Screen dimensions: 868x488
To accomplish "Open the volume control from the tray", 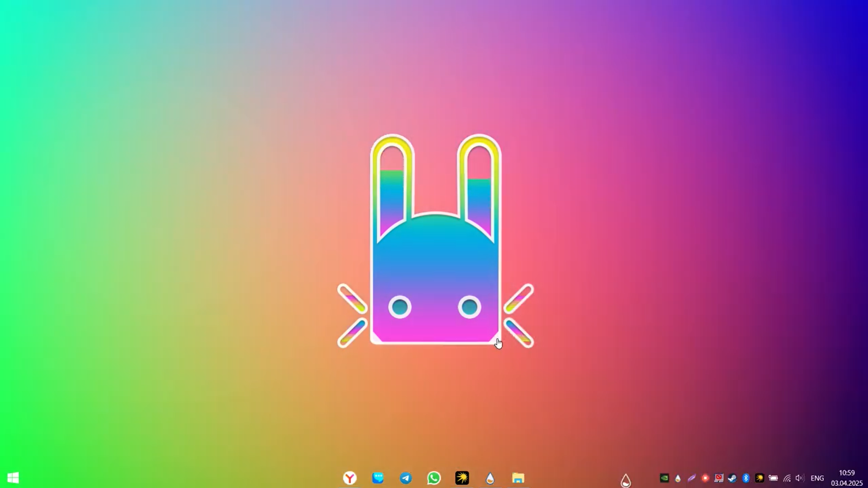I will pos(800,478).
